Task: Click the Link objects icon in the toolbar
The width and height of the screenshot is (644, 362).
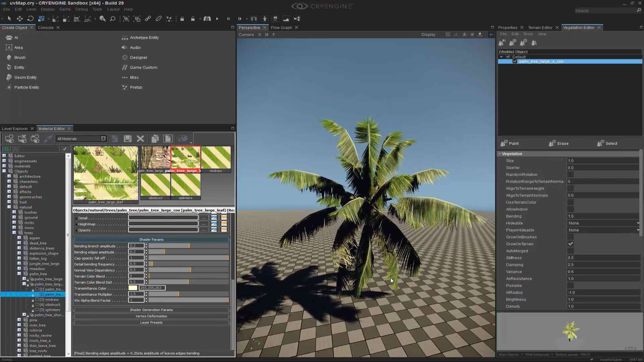Action: 148,19
